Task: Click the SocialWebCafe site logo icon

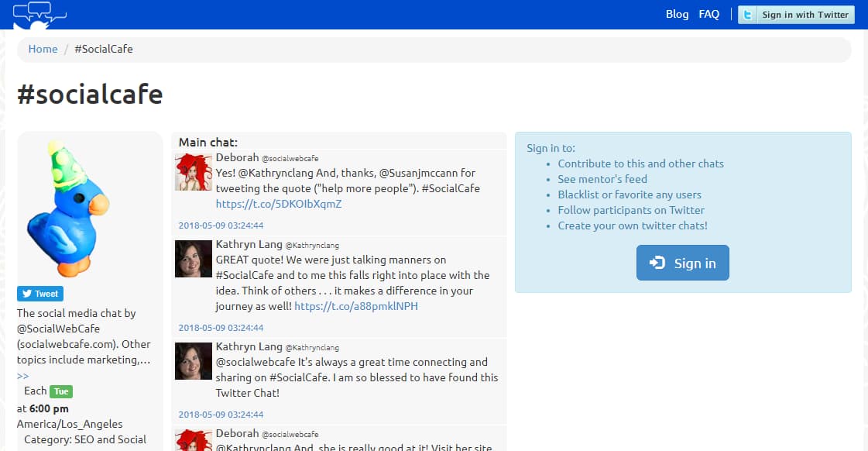Action: [37, 14]
